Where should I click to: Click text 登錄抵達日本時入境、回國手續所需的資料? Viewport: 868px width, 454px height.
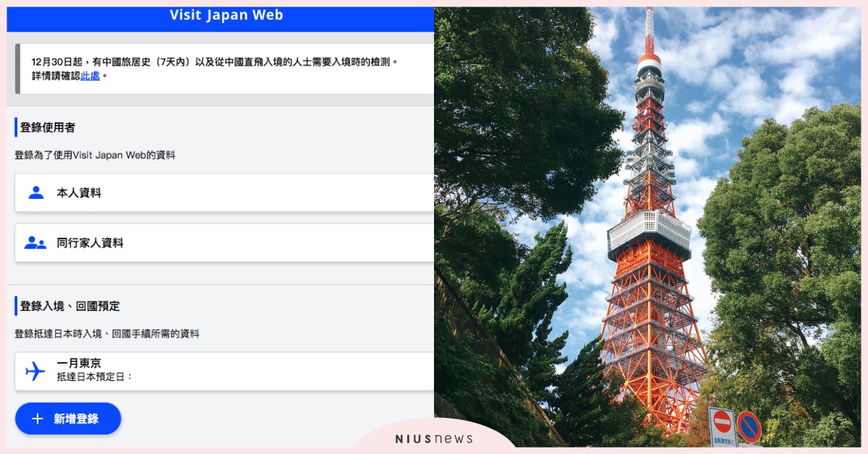tap(107, 334)
